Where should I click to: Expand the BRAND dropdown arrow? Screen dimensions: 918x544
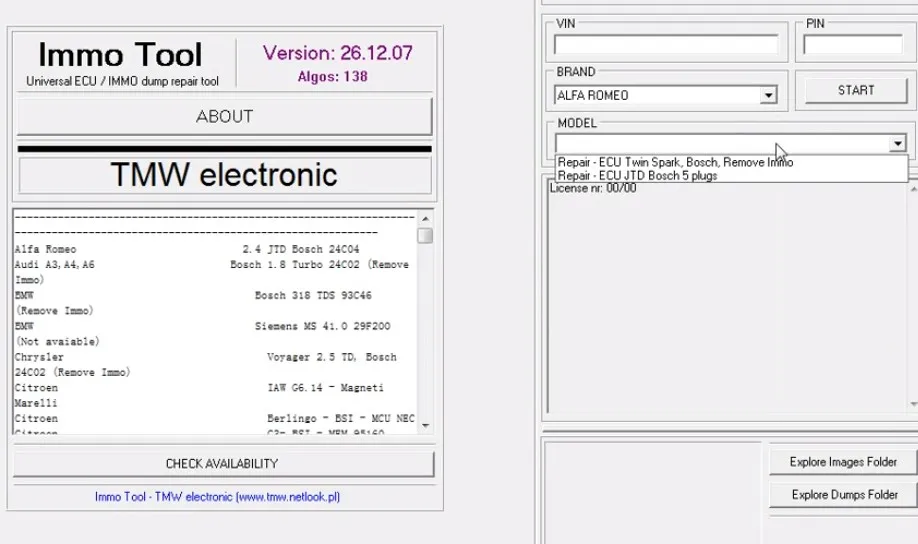(768, 96)
